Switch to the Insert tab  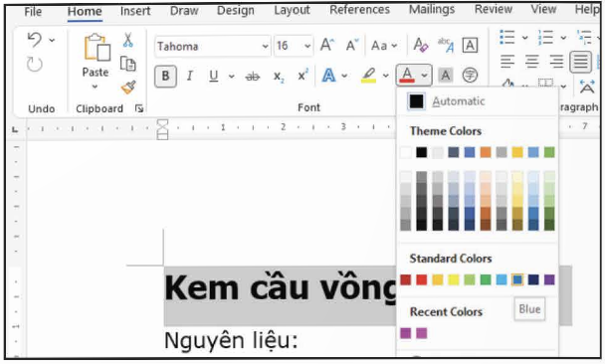pos(135,11)
